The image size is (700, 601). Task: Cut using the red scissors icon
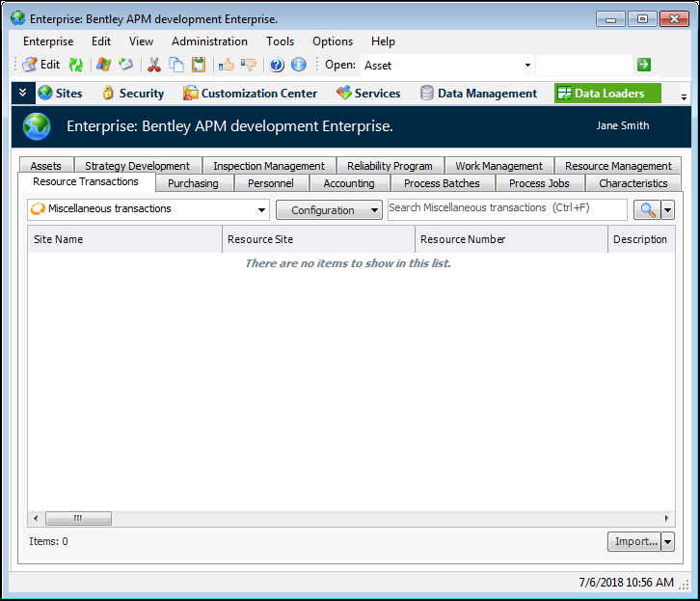(x=154, y=65)
